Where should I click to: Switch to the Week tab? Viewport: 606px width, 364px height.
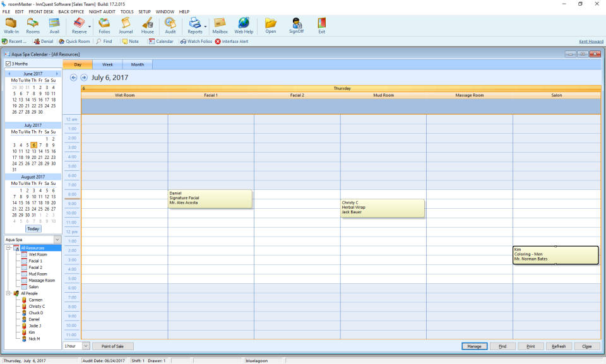click(107, 64)
